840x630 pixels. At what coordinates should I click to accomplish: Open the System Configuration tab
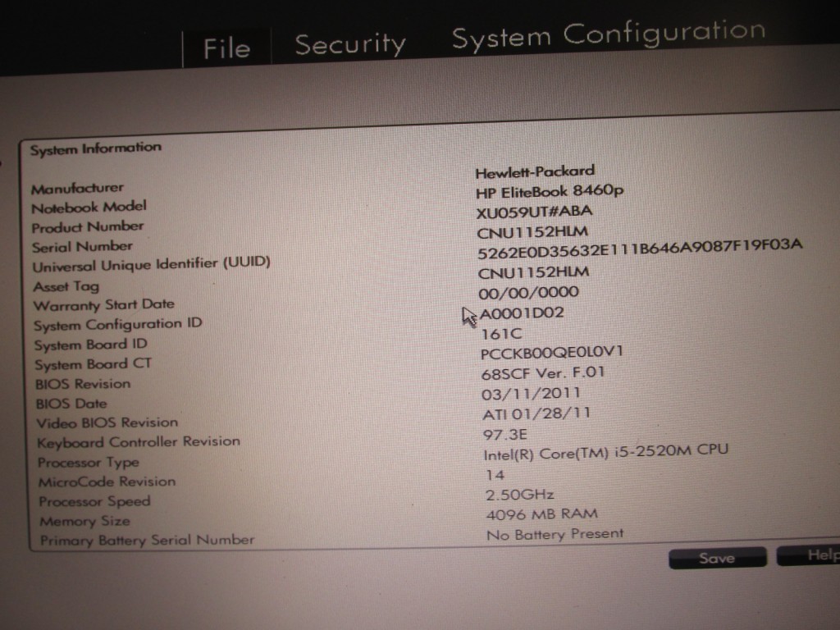609,34
